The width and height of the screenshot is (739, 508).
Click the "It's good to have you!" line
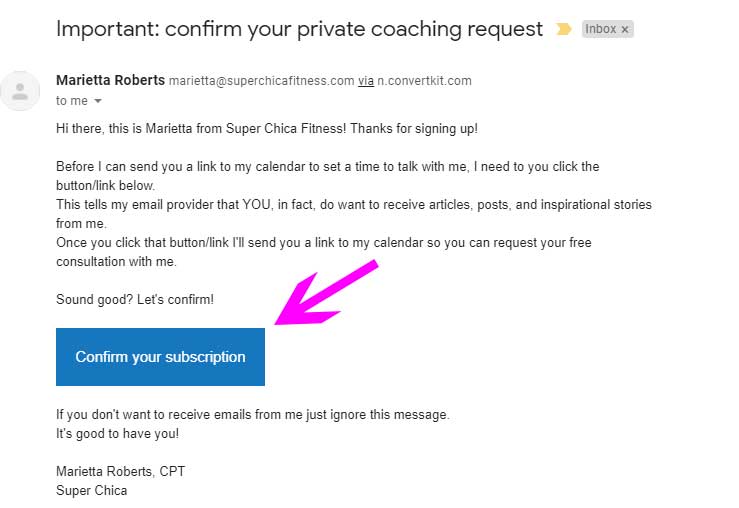(117, 434)
